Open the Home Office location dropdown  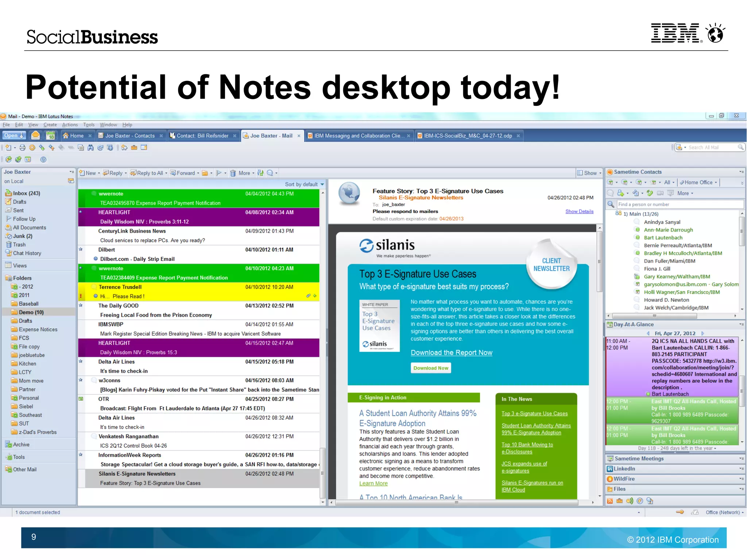click(698, 182)
